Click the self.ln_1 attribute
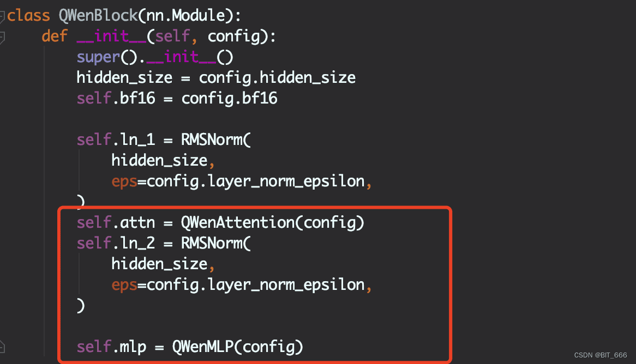Screen dimensions: 636x364 coord(116,140)
